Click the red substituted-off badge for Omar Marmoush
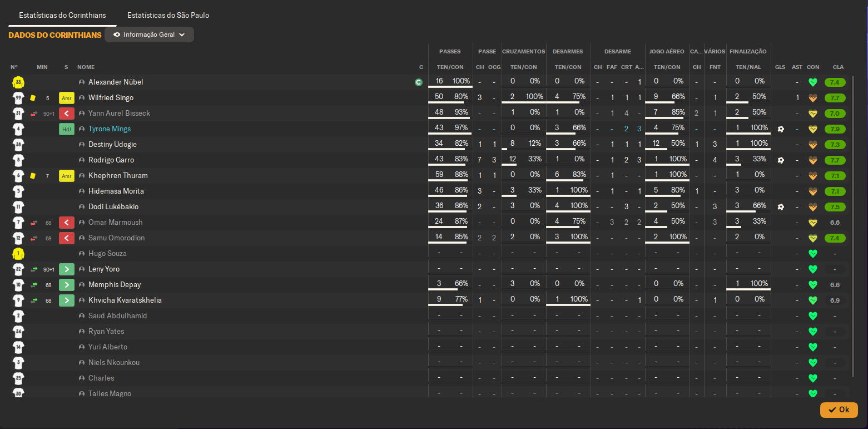Screen dimensions: 868x429 (x=67, y=223)
